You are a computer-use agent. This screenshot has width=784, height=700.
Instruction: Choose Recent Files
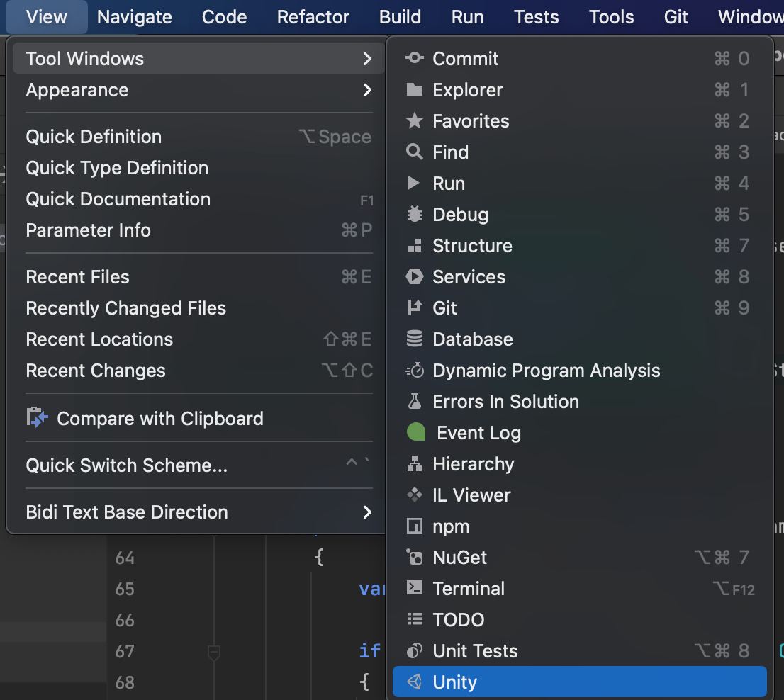199,277
